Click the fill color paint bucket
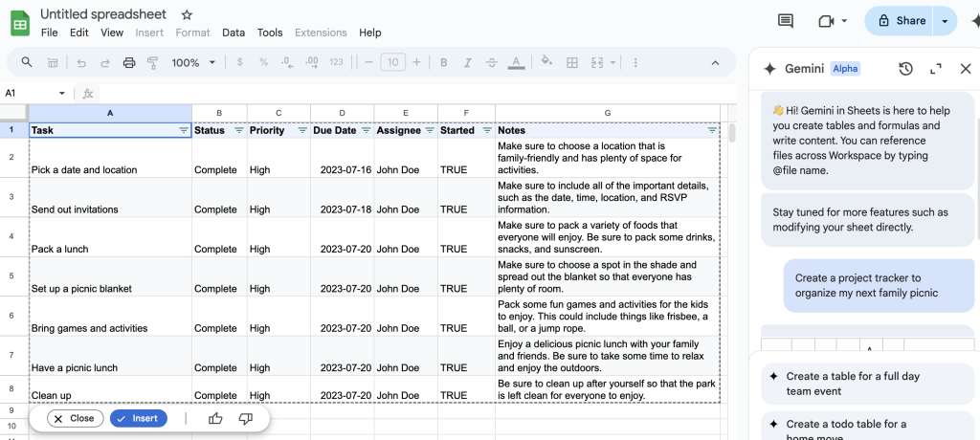Image resolution: width=980 pixels, height=440 pixels. pos(546,63)
